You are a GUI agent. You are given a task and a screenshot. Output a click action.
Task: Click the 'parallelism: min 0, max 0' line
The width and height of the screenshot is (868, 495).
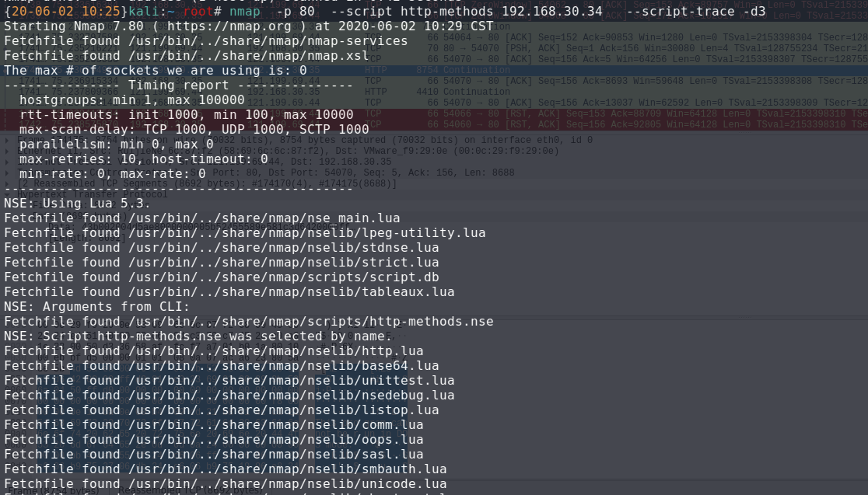[116, 145]
